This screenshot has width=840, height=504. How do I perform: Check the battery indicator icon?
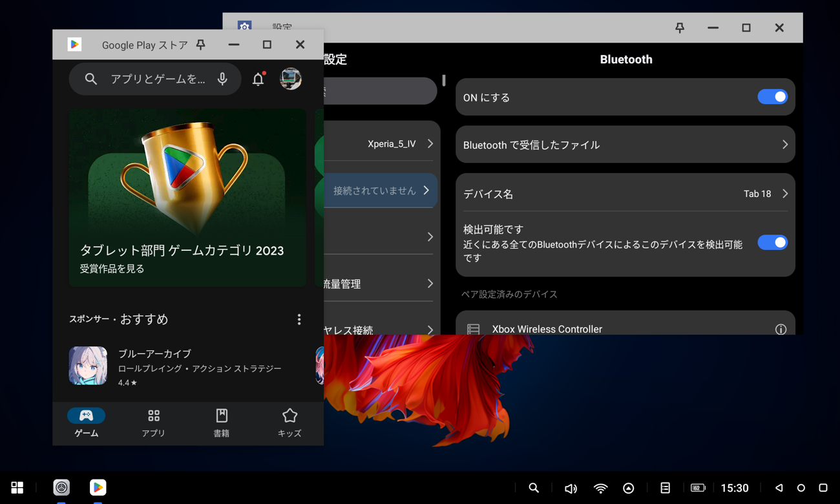(698, 488)
